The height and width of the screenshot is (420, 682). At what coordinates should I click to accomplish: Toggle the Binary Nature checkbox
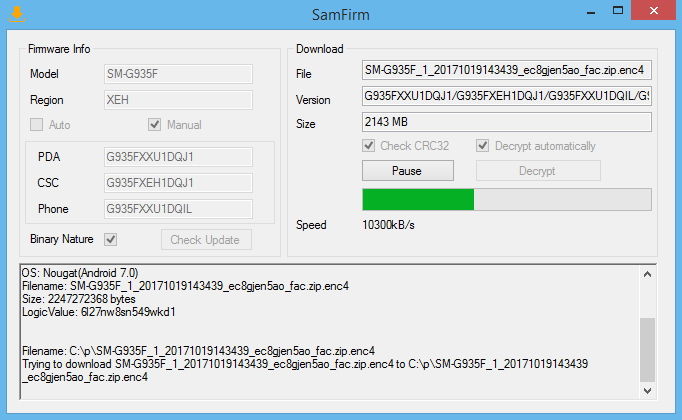point(110,239)
